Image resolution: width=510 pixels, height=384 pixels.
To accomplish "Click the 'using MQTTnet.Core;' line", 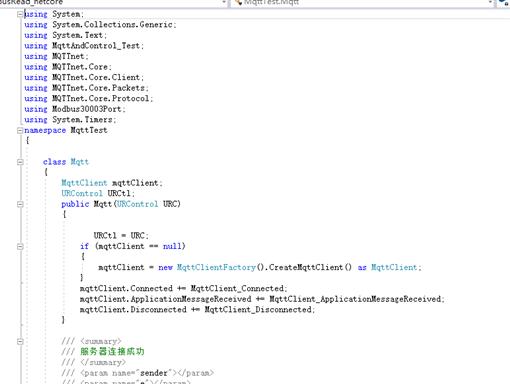I will pyautogui.click(x=68, y=67).
